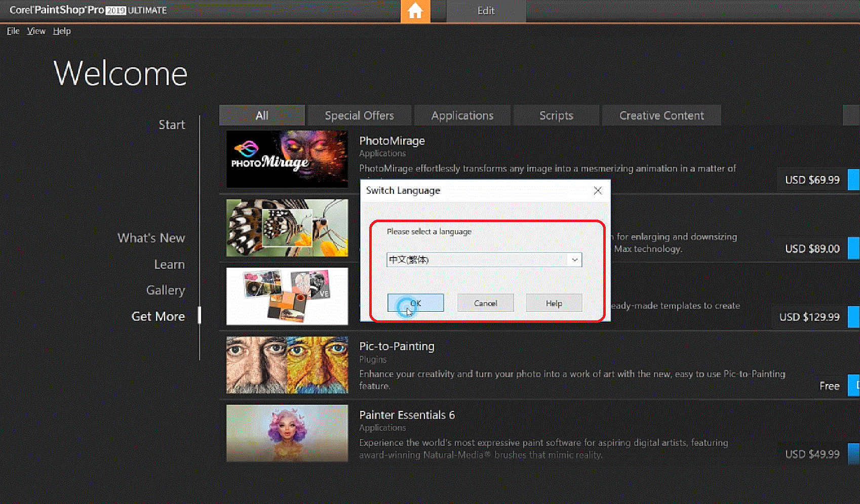
Task: Open the Get More section
Action: pos(158,316)
